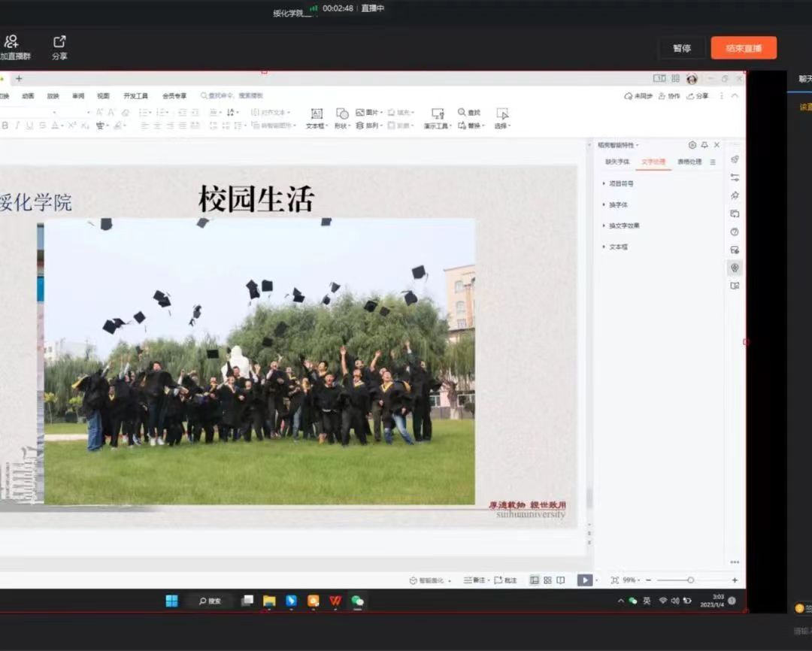Open the 开发工具 ribbon tab
Image resolution: width=812 pixels, height=651 pixels.
(135, 96)
